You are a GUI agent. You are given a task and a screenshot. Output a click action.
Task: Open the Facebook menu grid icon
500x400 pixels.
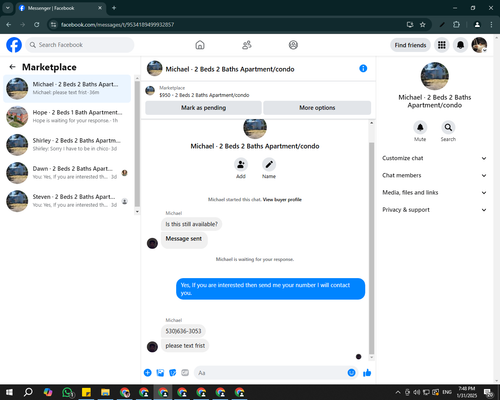pyautogui.click(x=442, y=45)
